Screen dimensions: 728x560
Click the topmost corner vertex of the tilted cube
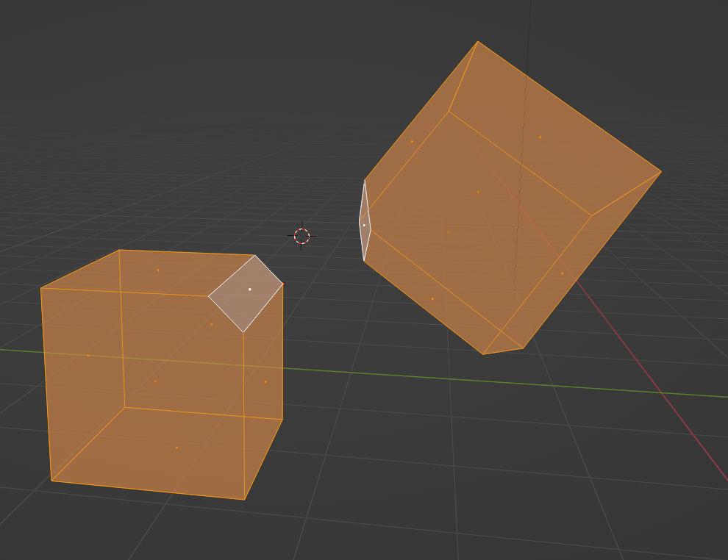click(x=478, y=42)
